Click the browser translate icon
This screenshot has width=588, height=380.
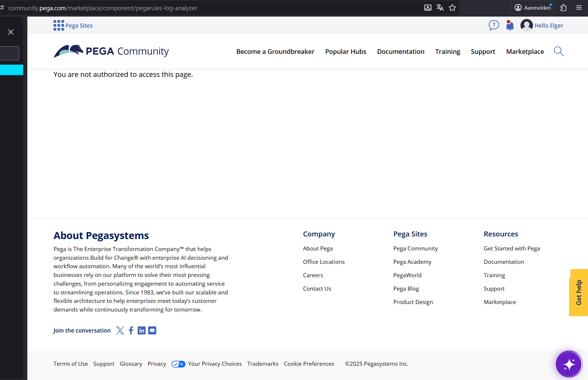pyautogui.click(x=440, y=8)
